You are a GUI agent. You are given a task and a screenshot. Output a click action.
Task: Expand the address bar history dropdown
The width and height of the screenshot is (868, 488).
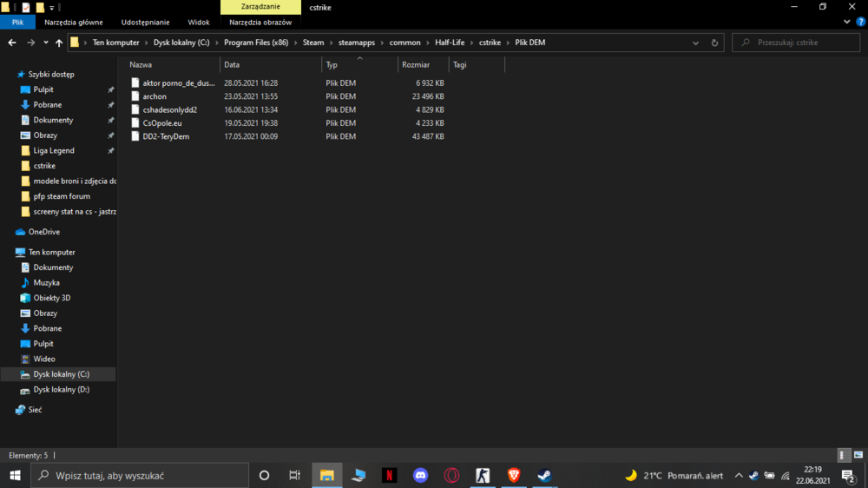pyautogui.click(x=695, y=43)
